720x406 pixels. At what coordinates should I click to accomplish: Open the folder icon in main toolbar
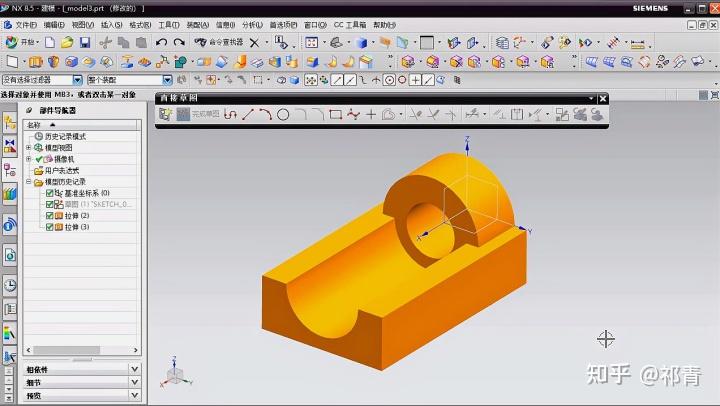[67, 43]
